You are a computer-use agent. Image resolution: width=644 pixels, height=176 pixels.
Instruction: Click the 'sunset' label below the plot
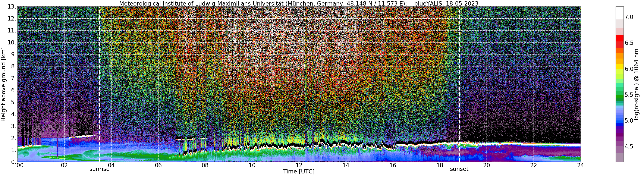coord(459,169)
